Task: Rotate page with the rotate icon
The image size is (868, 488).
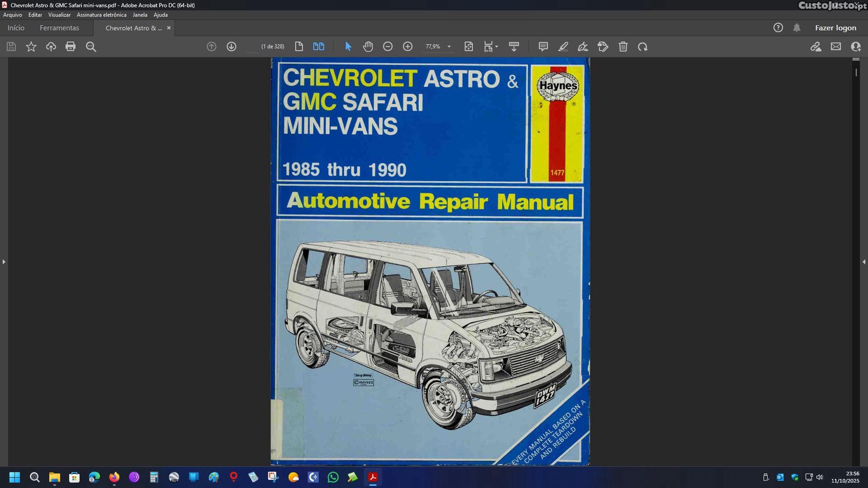Action: click(x=643, y=47)
